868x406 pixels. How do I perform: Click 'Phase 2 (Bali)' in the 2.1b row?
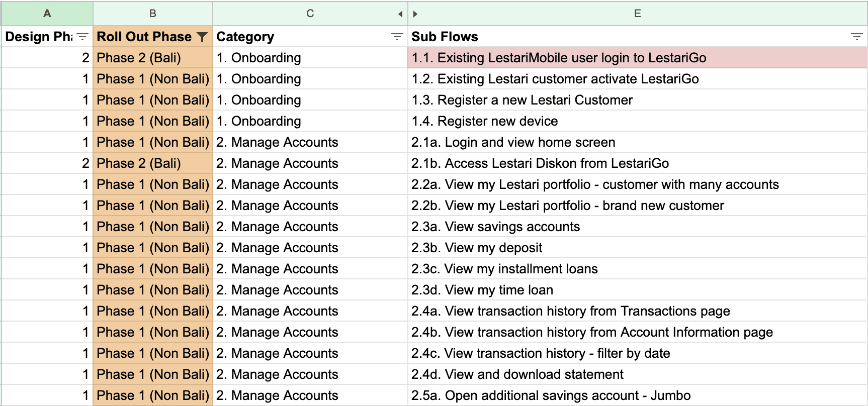point(153,163)
